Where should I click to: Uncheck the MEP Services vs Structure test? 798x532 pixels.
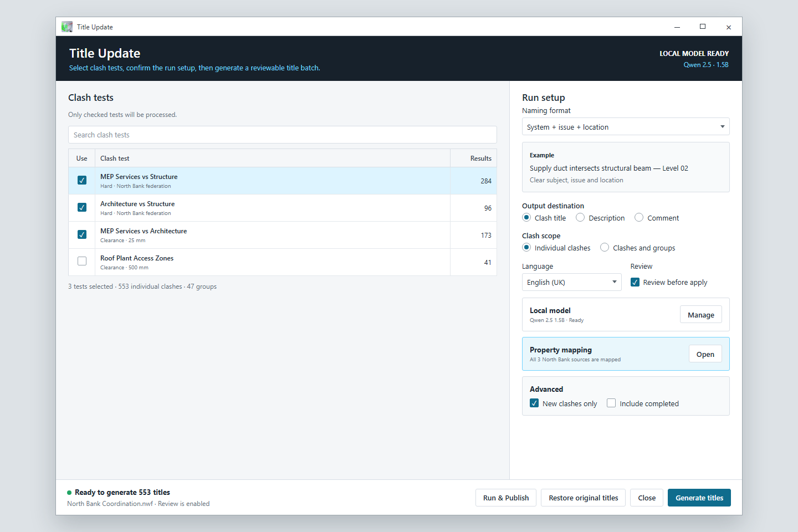[82, 180]
